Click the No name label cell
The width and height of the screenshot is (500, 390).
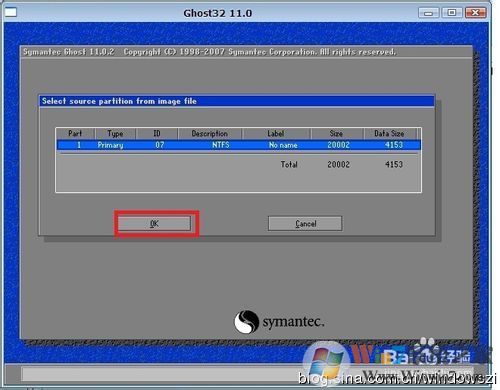click(283, 145)
